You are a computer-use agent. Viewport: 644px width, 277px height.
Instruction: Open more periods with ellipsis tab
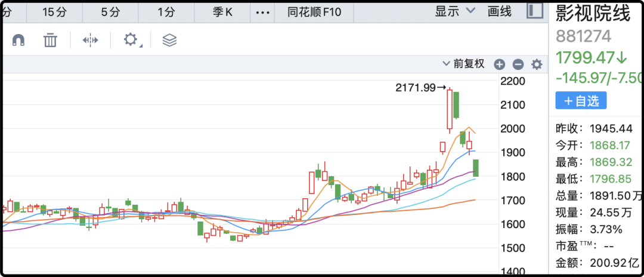click(x=262, y=13)
